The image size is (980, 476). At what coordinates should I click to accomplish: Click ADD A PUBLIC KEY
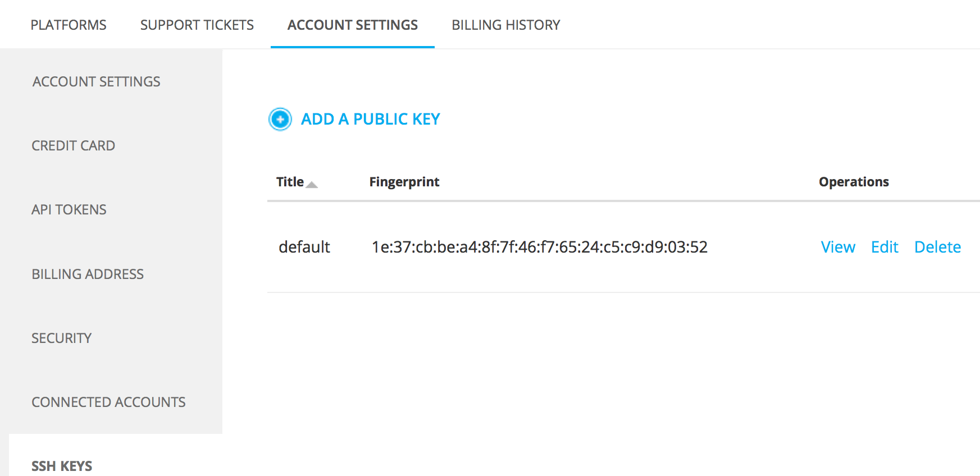(x=371, y=119)
